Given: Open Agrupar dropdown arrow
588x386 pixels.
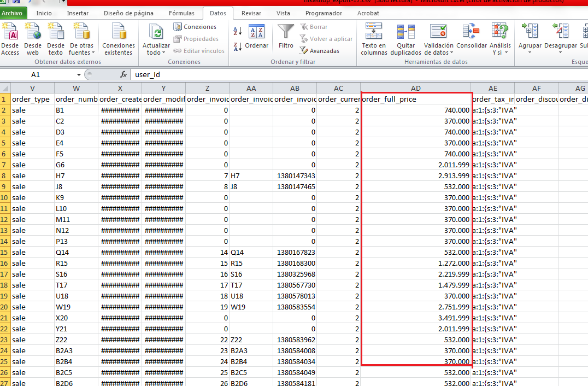Looking at the screenshot, I should point(530,53).
